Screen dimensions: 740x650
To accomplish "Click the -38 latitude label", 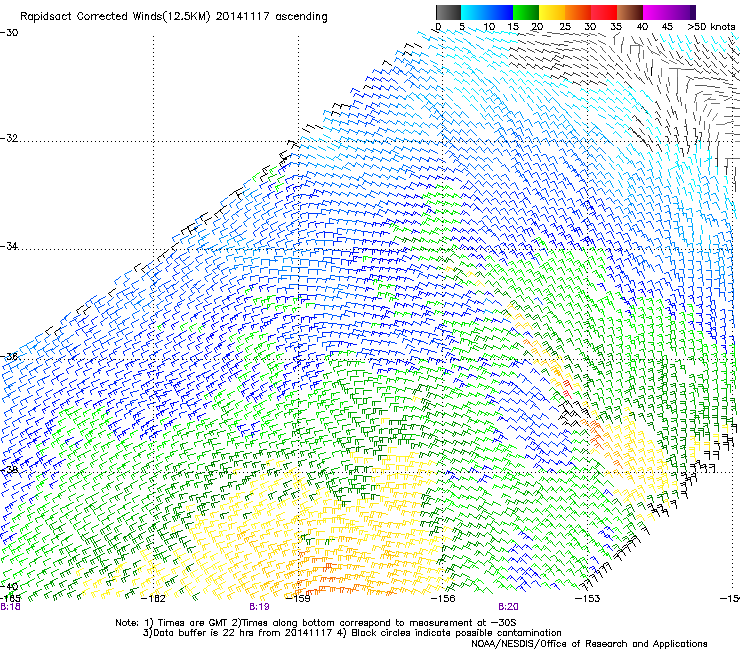I will 9,470.
